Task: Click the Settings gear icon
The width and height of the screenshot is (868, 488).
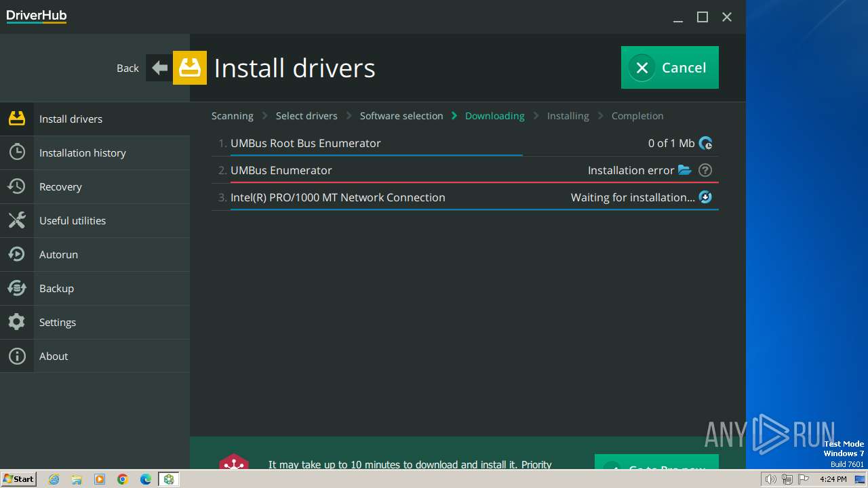Action: point(17,322)
